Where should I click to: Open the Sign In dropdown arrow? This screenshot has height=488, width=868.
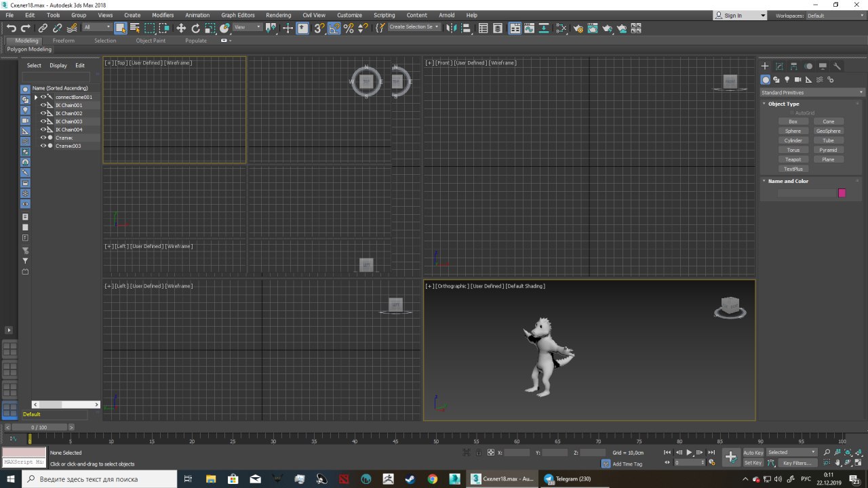click(x=763, y=16)
